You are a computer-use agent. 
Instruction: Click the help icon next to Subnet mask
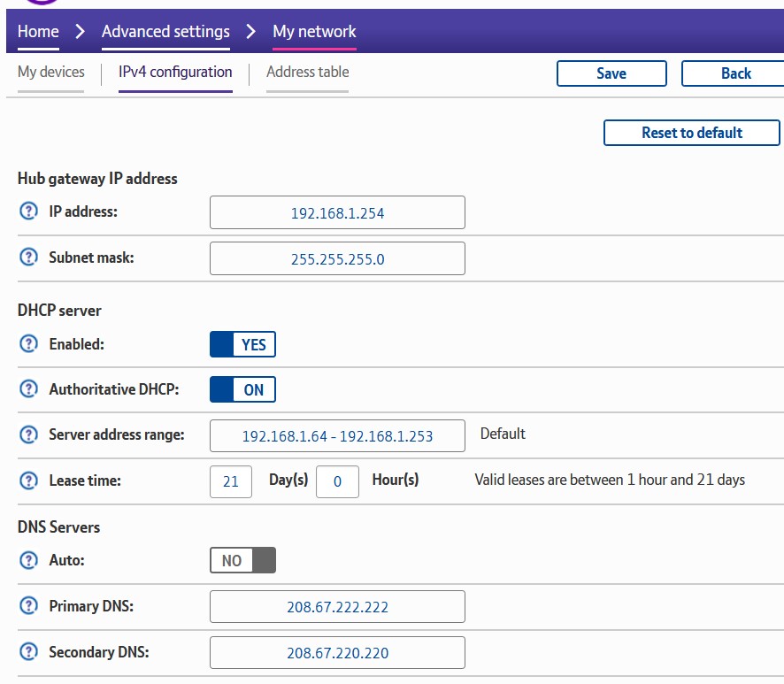click(x=29, y=257)
